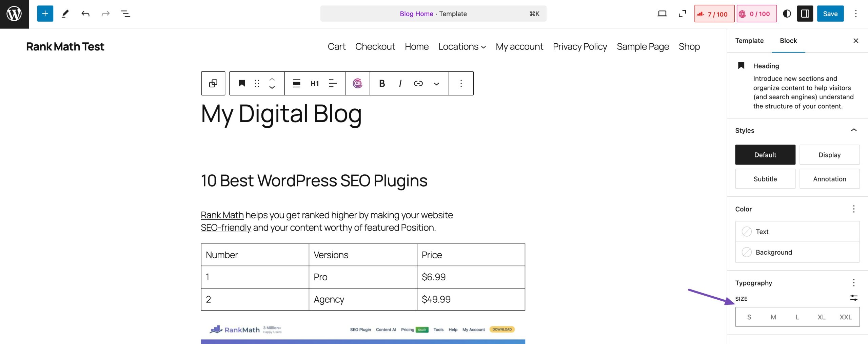This screenshot has height=344, width=868.
Task: Enter zoom out fullscreen view
Action: pyautogui.click(x=682, y=14)
